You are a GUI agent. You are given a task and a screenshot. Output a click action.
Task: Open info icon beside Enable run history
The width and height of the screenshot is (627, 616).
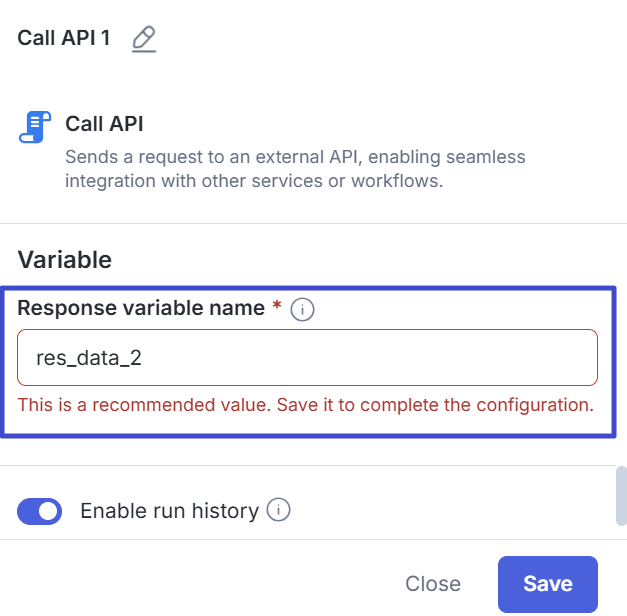point(279,511)
